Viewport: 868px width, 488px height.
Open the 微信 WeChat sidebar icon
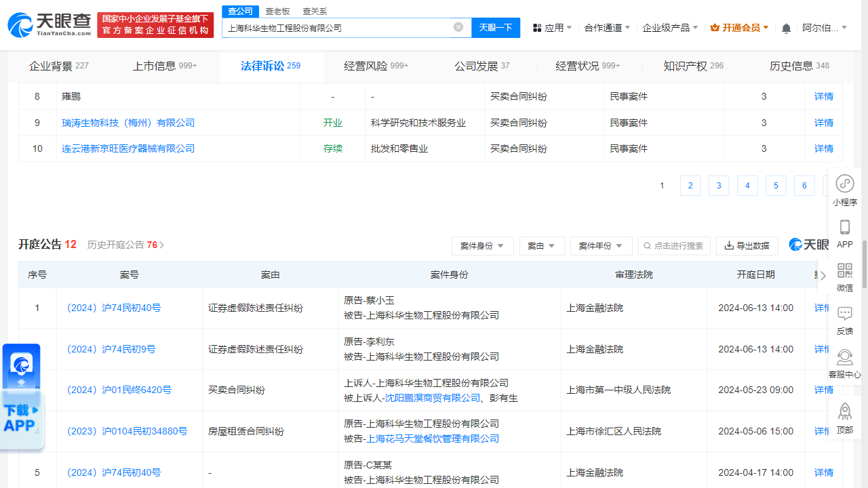844,270
